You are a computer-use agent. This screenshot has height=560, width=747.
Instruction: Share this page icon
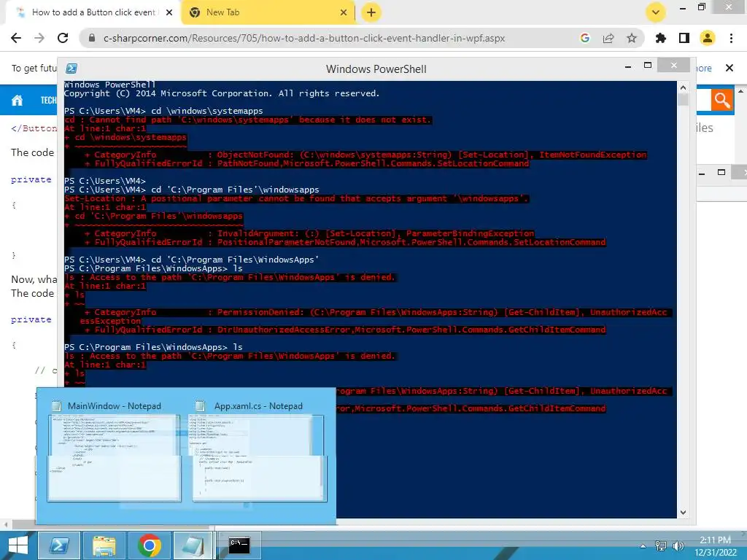608,38
